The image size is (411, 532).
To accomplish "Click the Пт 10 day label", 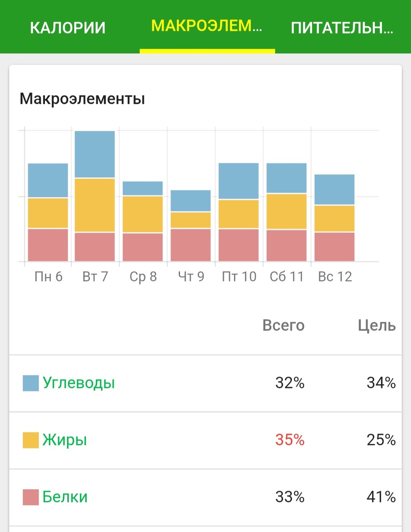I will click(x=239, y=276).
